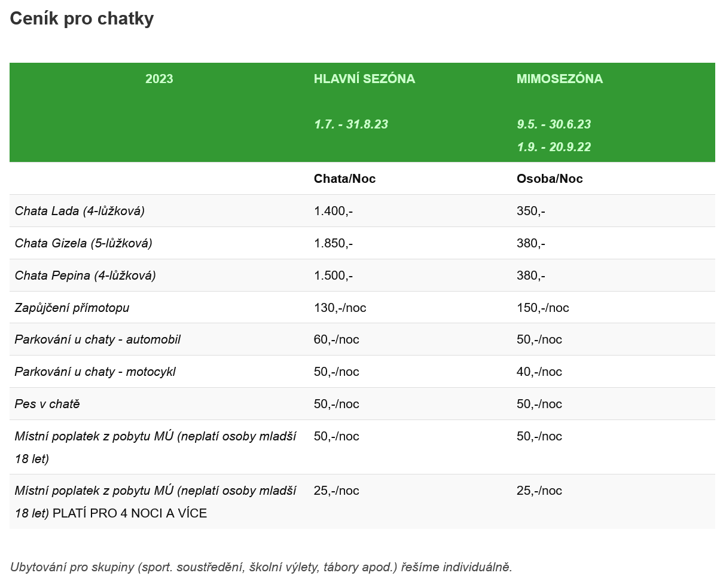Select the 1.850,- price cell
This screenshot has height=588, width=723.
[333, 243]
